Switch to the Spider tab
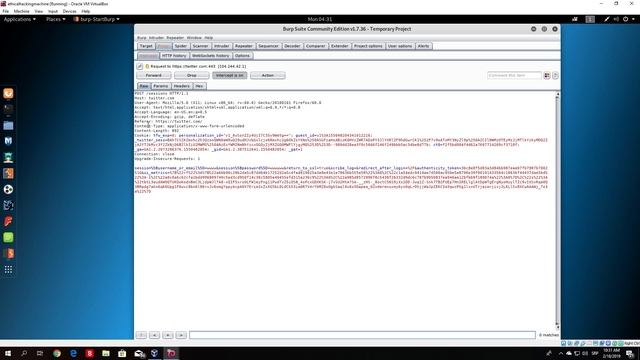 pos(181,46)
